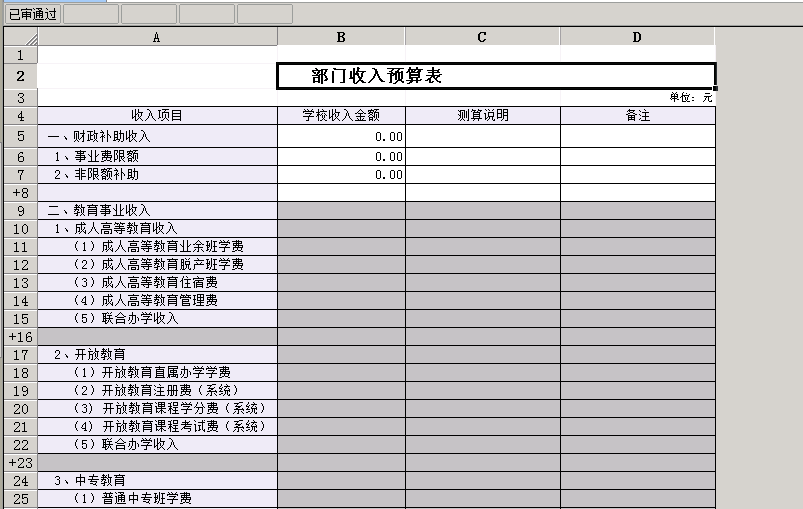Click amount cell for 一、财政补助收入

(341, 136)
